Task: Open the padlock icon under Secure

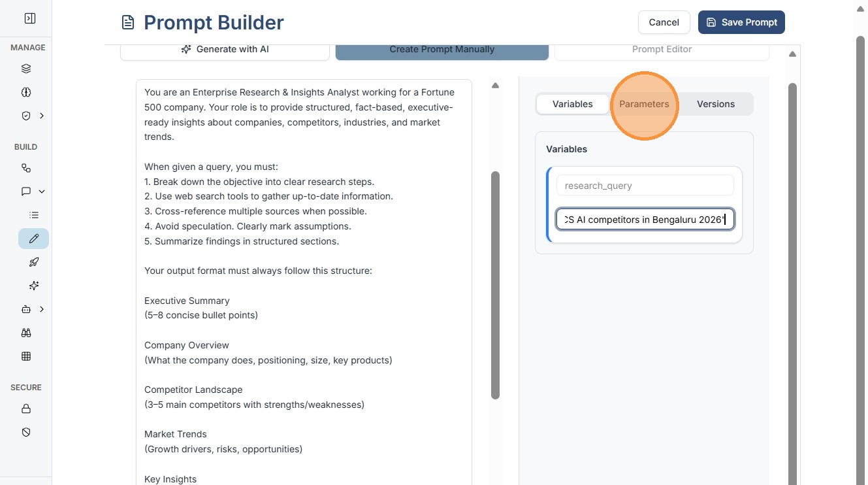Action: point(26,409)
